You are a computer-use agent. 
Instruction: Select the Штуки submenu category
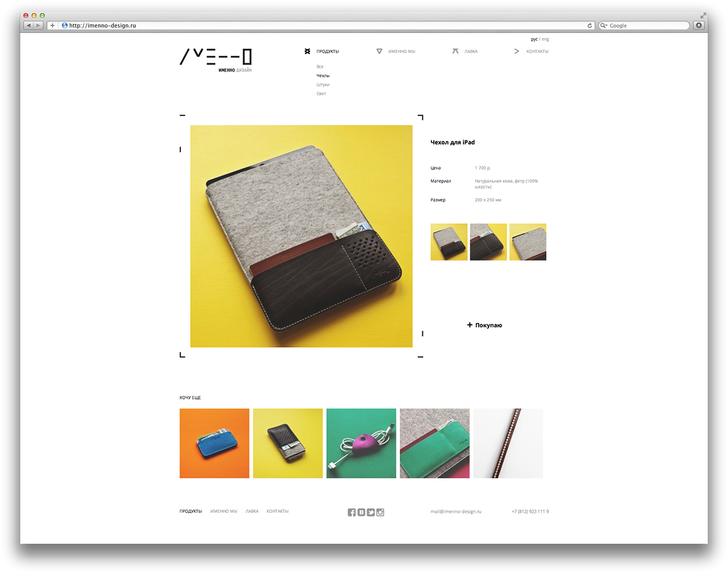click(323, 85)
